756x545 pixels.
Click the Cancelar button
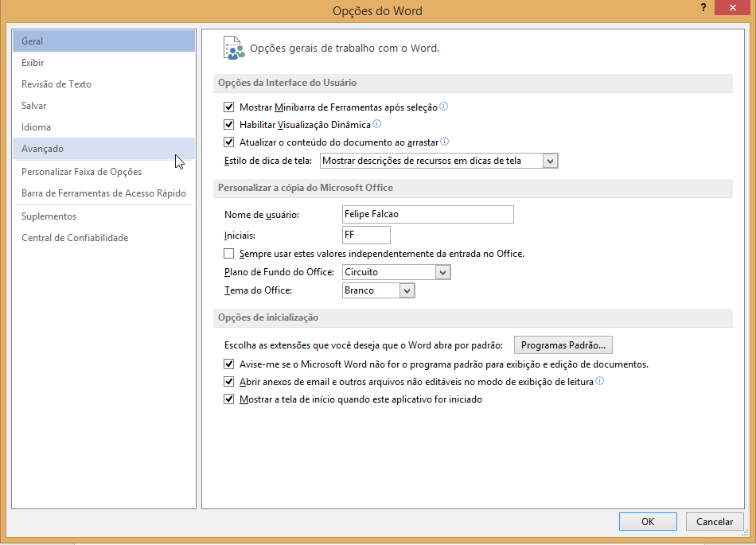pyautogui.click(x=715, y=521)
